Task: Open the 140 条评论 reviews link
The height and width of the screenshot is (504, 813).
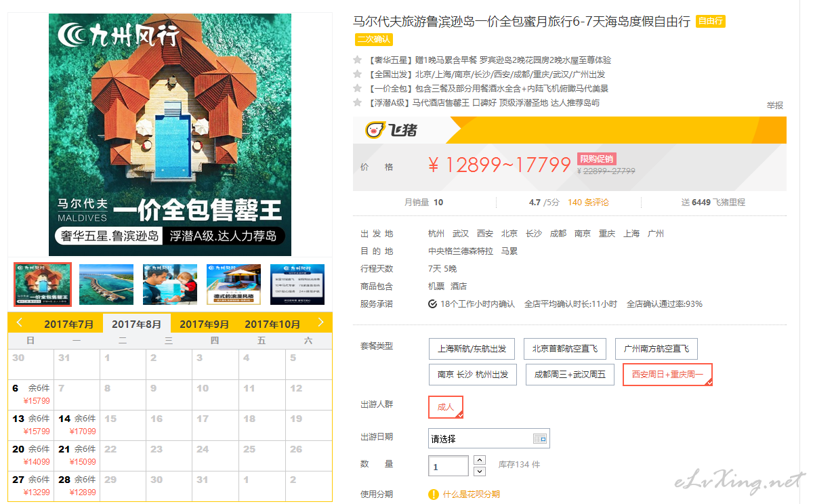Action: [x=588, y=202]
